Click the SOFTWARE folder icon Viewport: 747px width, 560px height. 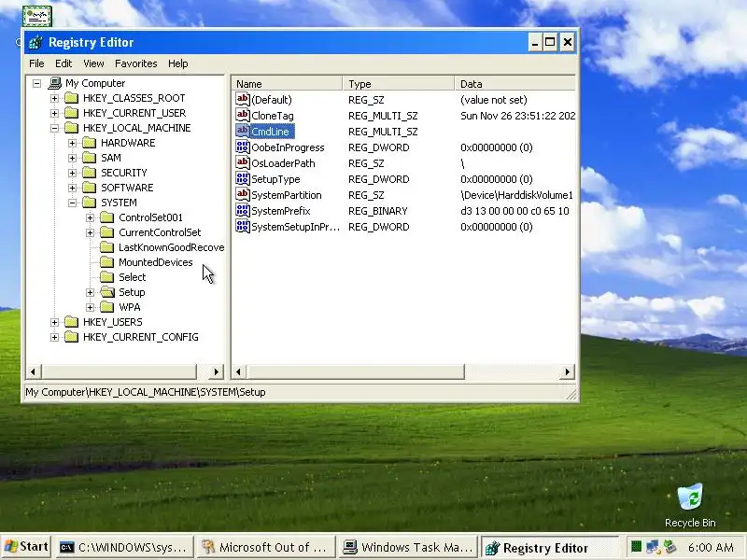tap(89, 188)
